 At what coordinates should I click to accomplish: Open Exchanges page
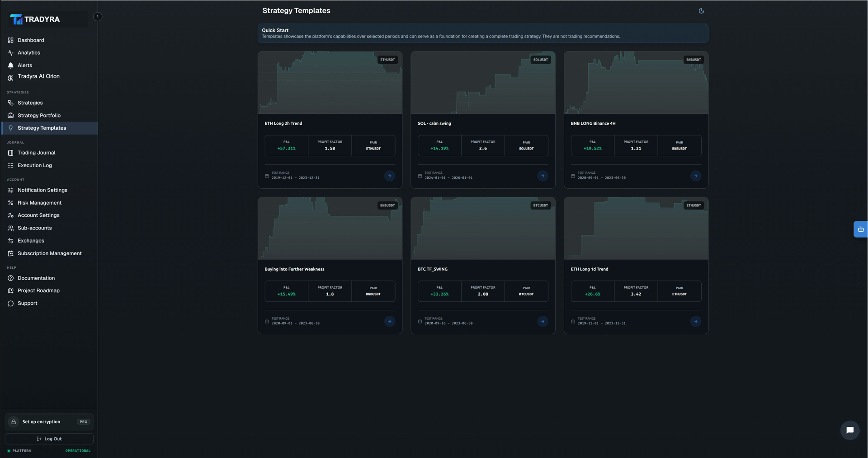pyautogui.click(x=49, y=241)
